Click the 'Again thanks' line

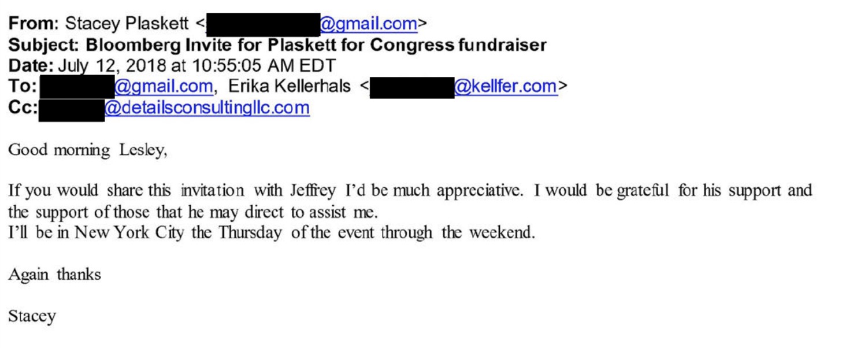click(55, 275)
